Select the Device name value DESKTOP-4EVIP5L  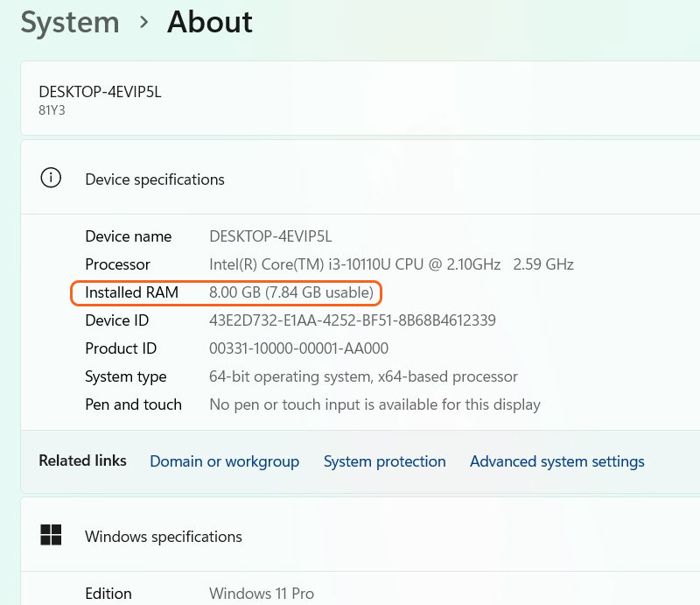(x=270, y=236)
